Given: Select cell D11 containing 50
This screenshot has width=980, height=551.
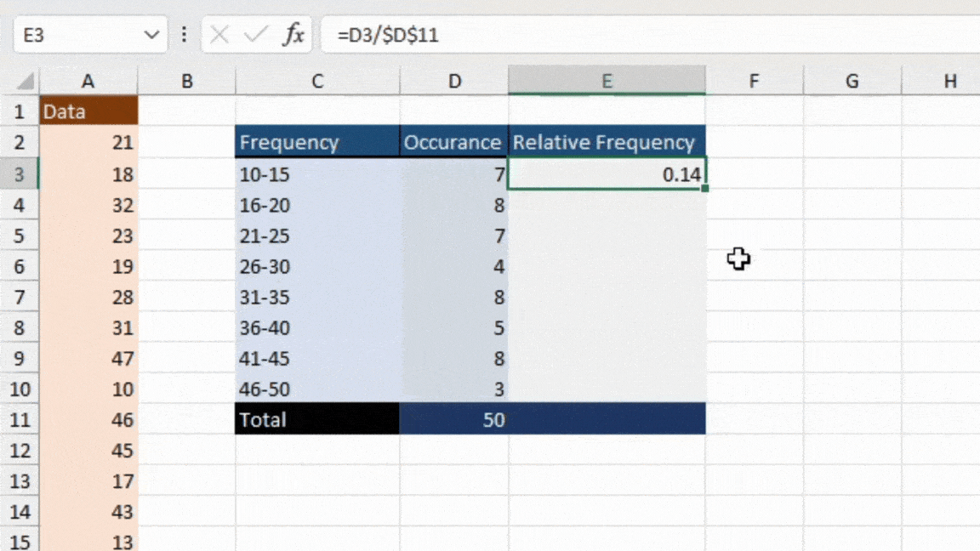Looking at the screenshot, I should pyautogui.click(x=453, y=419).
